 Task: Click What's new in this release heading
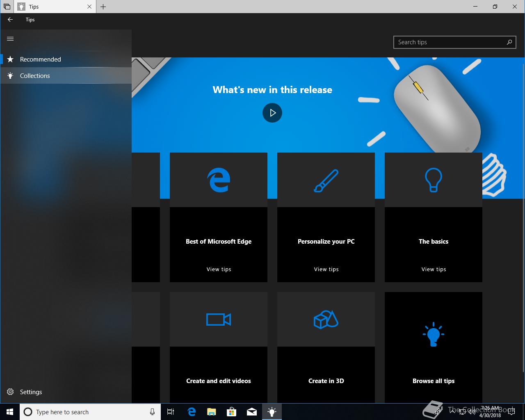point(272,90)
